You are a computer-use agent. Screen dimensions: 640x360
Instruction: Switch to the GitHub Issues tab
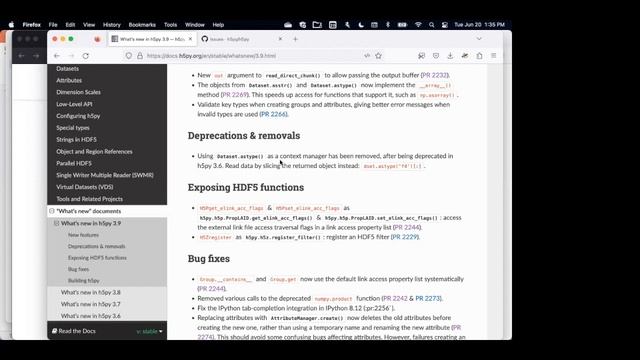242,39
